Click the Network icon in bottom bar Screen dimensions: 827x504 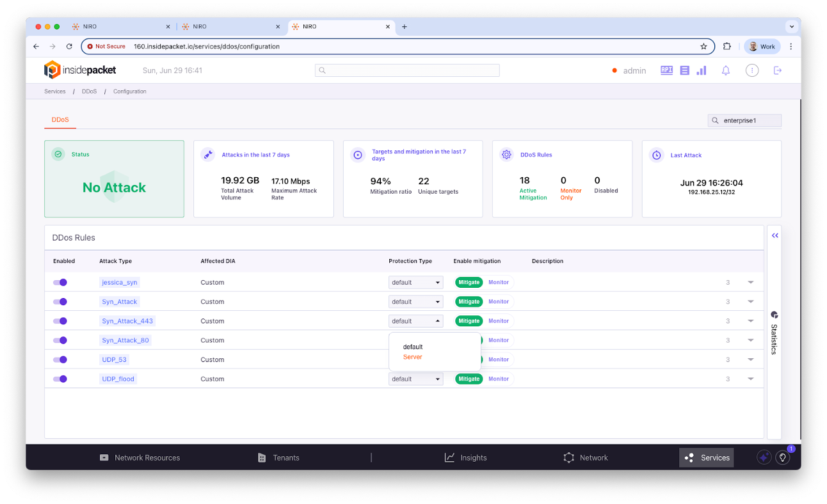[568, 457]
